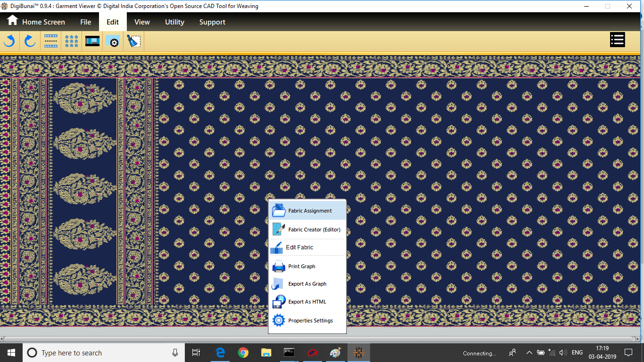Click the border rows pattern toolbar icon
Image resolution: width=644 pixels, height=362 pixels.
(51, 41)
